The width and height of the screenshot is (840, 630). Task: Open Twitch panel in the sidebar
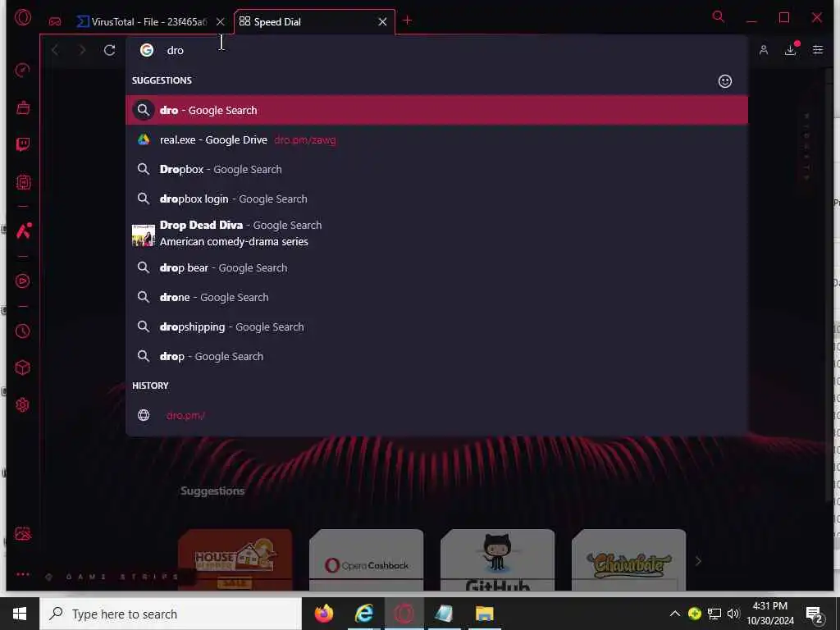[x=22, y=144]
